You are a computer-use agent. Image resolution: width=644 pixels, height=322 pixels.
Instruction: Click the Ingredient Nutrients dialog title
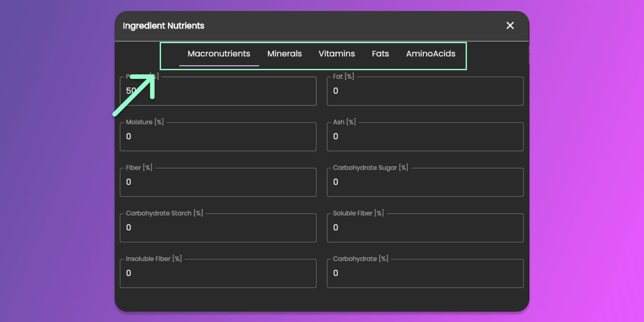point(164,26)
